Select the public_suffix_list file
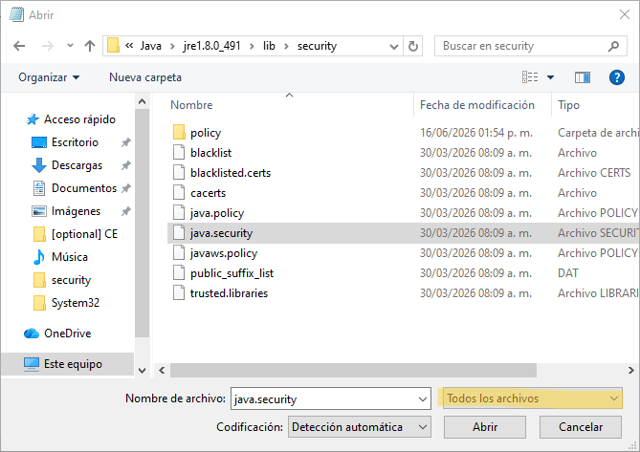Screen dimensions: 640x452 (x=231, y=273)
